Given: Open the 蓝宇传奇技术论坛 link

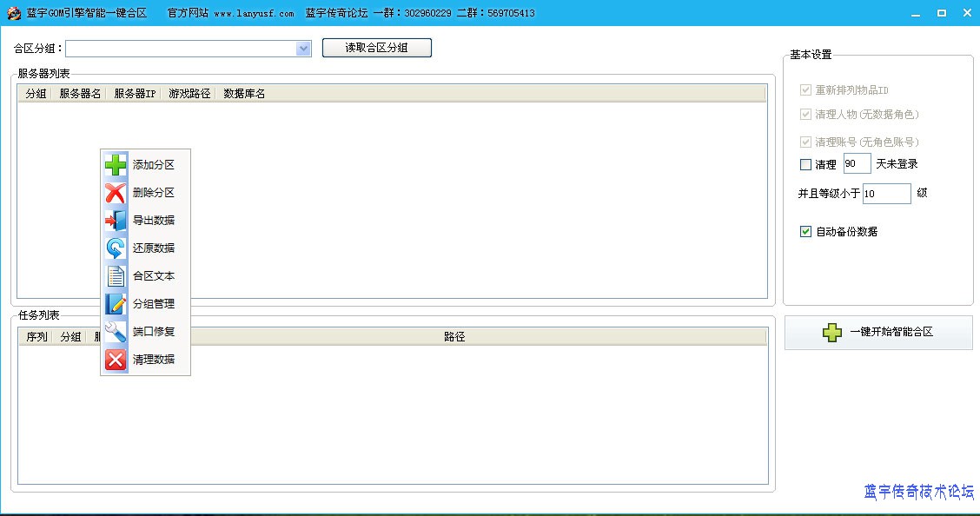Looking at the screenshot, I should pos(918,492).
